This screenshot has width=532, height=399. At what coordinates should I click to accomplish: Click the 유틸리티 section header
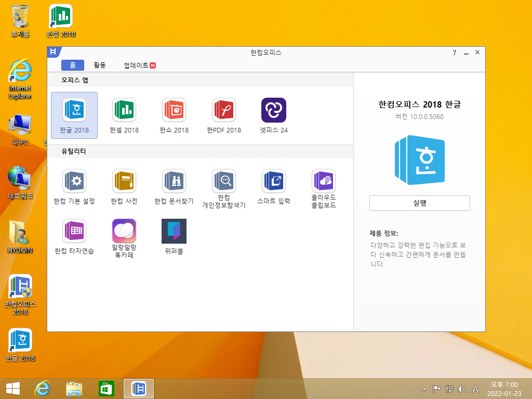coord(74,151)
